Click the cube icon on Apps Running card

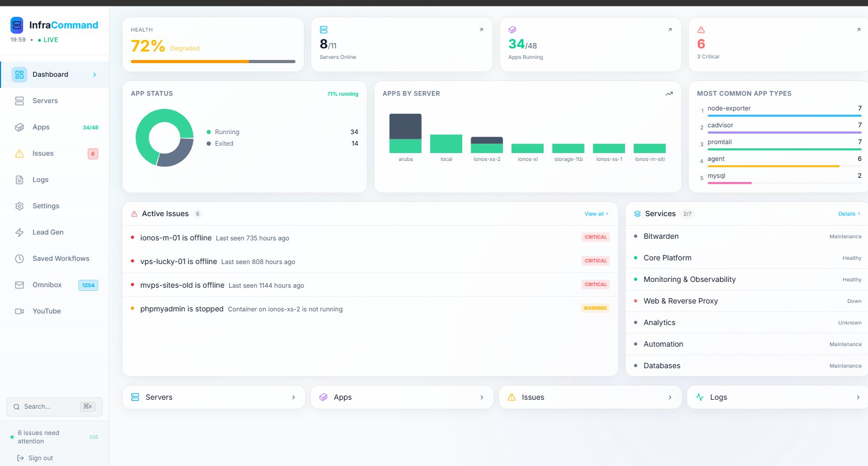pos(512,30)
